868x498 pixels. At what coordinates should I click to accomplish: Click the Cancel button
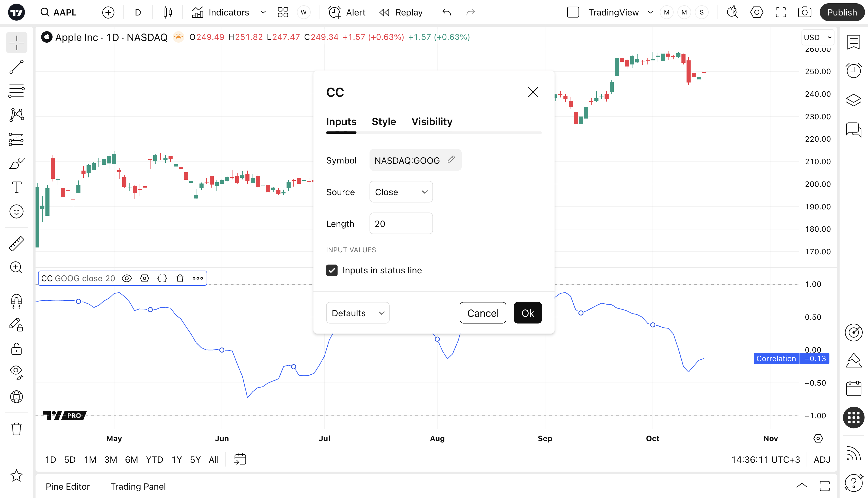pos(482,313)
